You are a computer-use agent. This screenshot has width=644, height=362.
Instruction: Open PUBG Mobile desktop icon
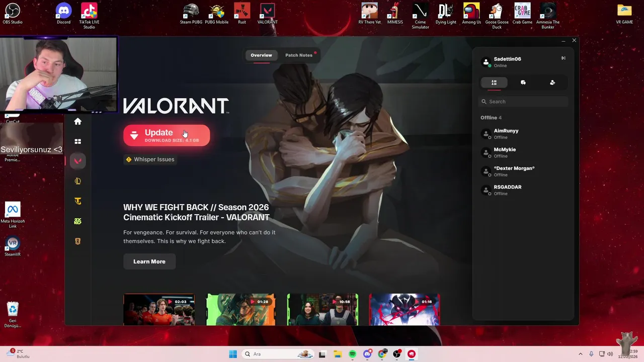pos(216,14)
